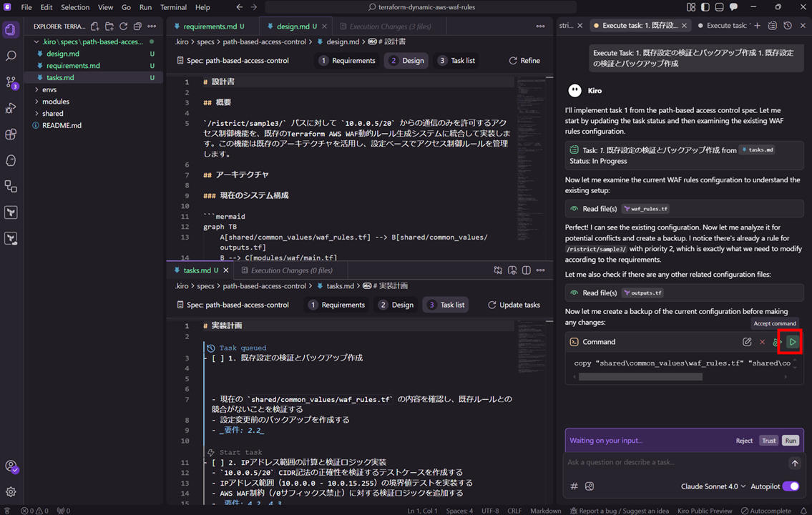Toggle the Autopilot switch
The image size is (812, 515).
[x=791, y=486]
